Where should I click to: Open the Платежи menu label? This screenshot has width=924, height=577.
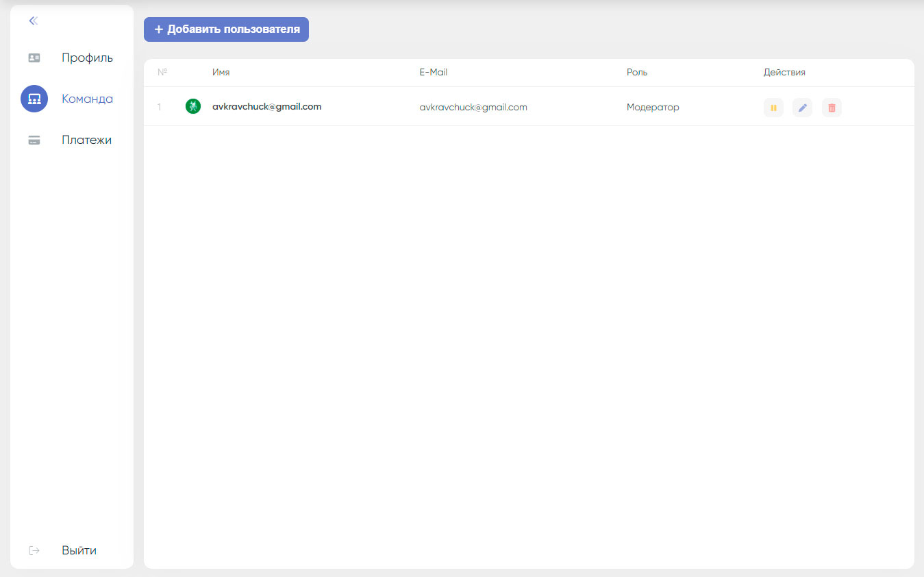86,140
